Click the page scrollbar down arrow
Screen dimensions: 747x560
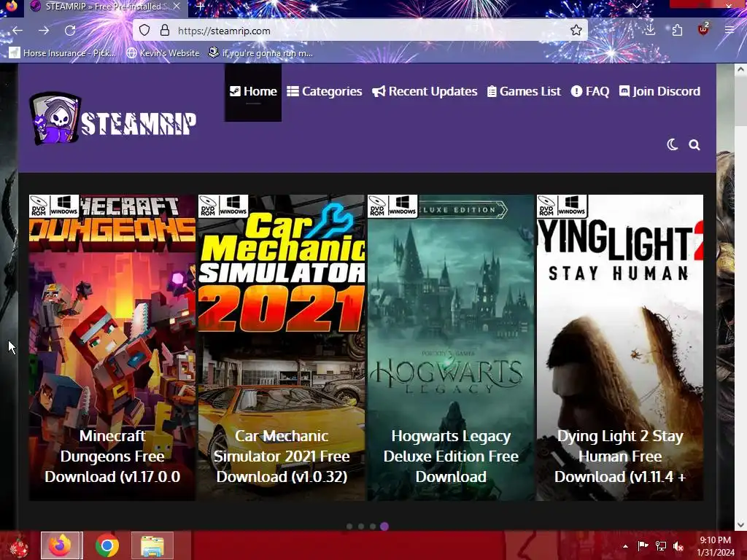(740, 525)
